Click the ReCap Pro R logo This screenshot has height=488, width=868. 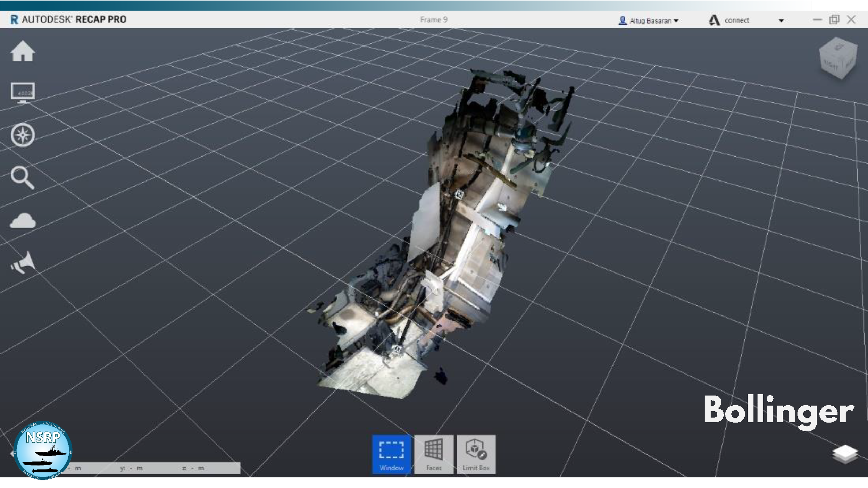tap(14, 19)
